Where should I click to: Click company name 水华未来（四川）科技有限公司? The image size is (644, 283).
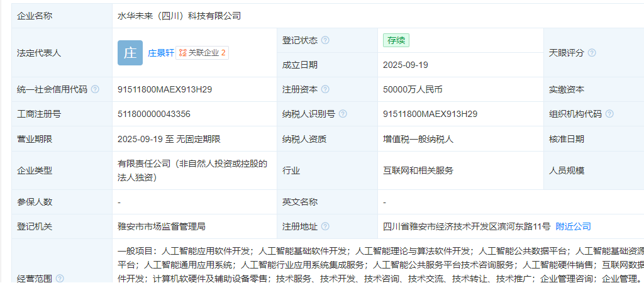point(179,16)
